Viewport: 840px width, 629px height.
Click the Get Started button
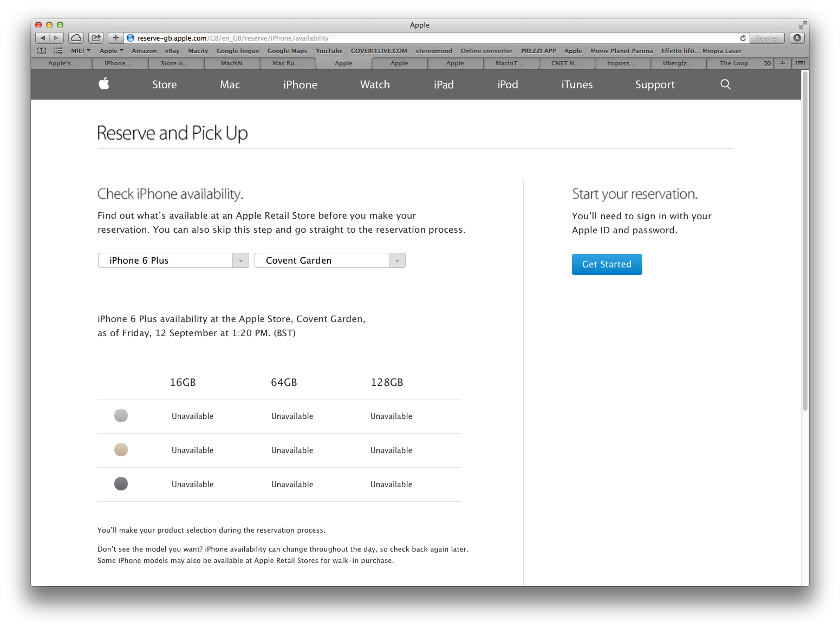tap(607, 264)
